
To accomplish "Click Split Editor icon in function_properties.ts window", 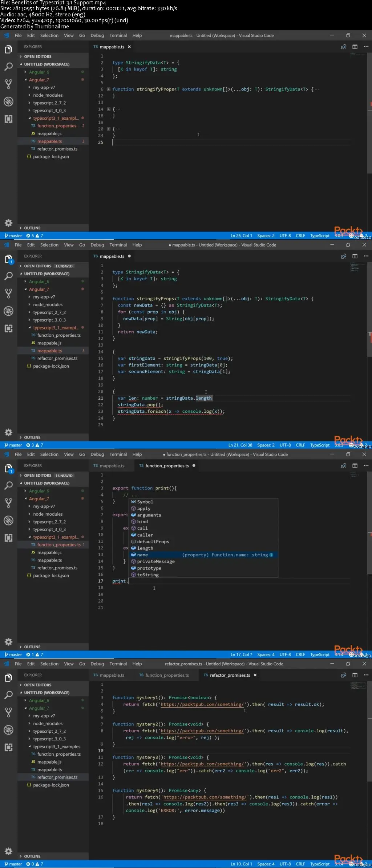I will [x=355, y=465].
